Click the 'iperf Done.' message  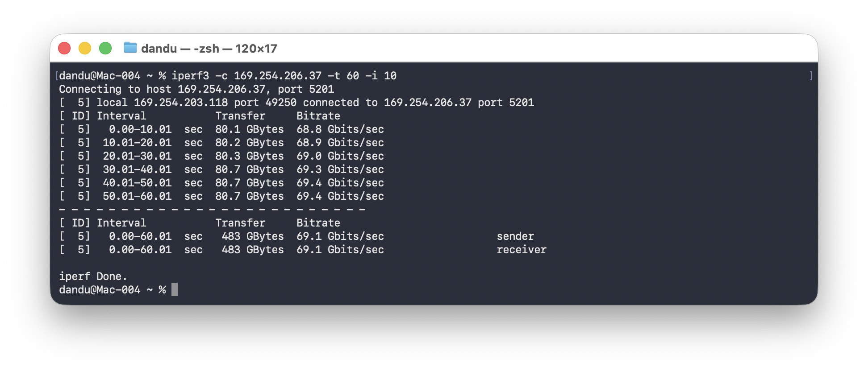click(x=93, y=276)
